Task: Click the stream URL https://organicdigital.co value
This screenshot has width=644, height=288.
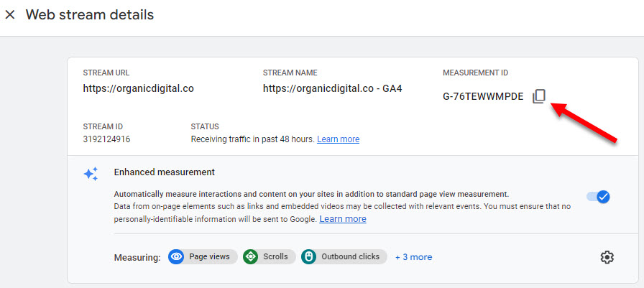Action: point(138,89)
